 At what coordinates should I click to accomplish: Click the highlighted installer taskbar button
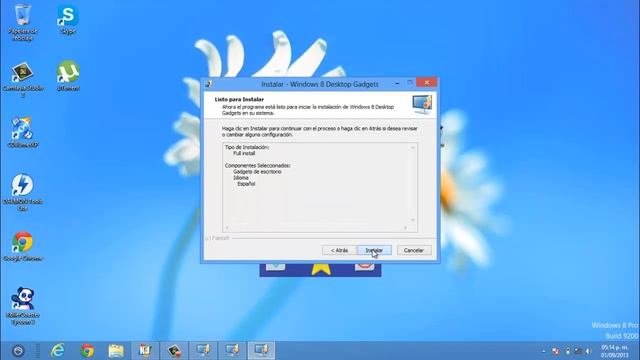261,350
